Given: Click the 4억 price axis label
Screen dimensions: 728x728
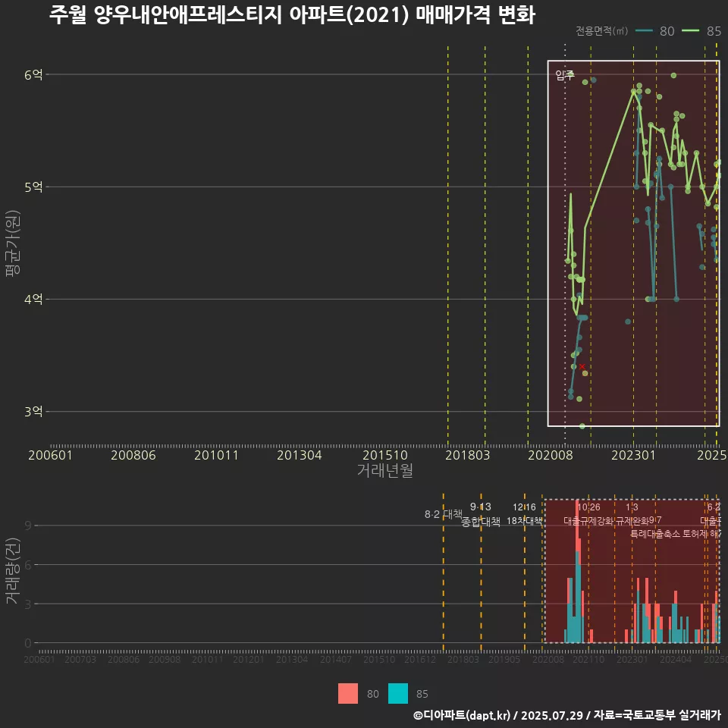Looking at the screenshot, I should point(33,299).
